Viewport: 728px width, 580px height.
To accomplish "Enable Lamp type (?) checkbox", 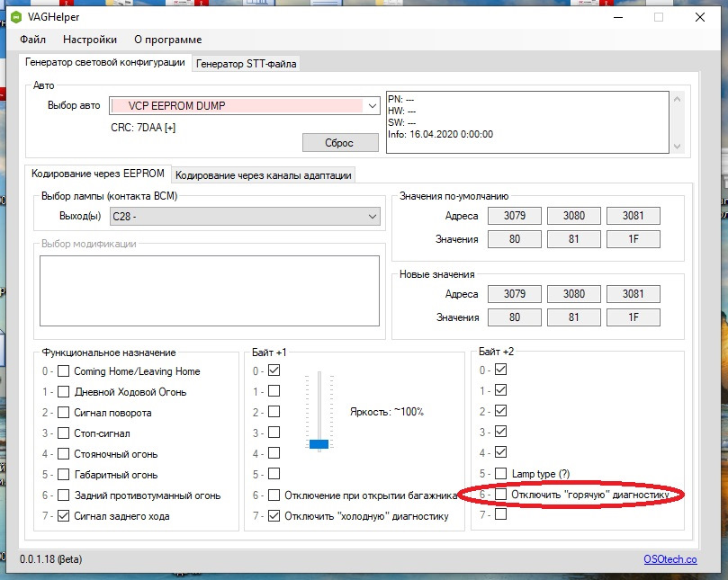I will (x=500, y=473).
